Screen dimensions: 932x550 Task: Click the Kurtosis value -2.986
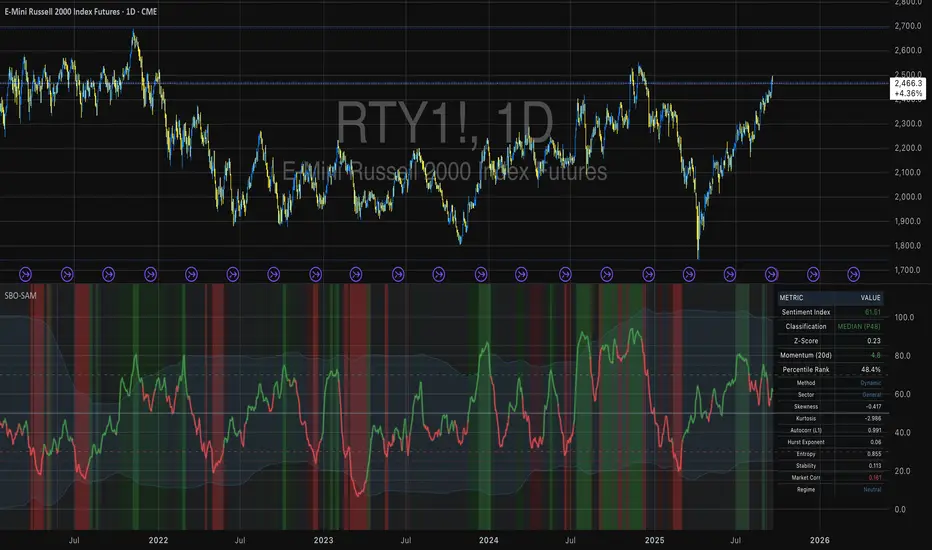tap(873, 419)
